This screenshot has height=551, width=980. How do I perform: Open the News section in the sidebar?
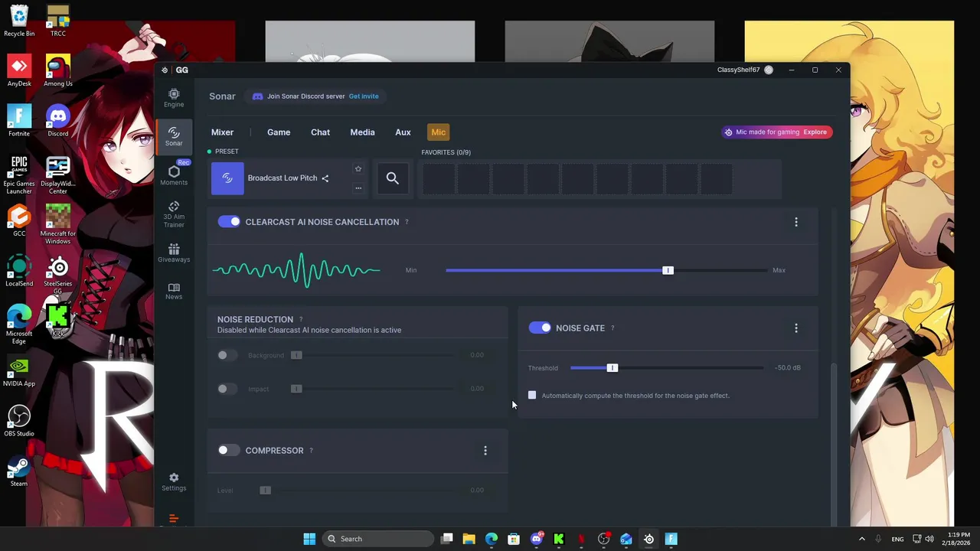pyautogui.click(x=174, y=291)
